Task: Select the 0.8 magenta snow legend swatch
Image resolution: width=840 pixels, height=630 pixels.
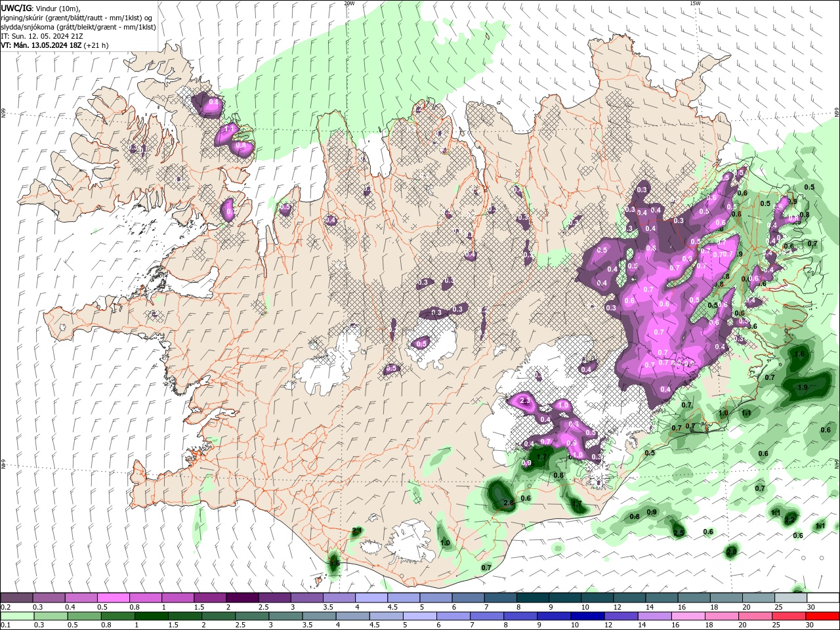Action: 145,597
